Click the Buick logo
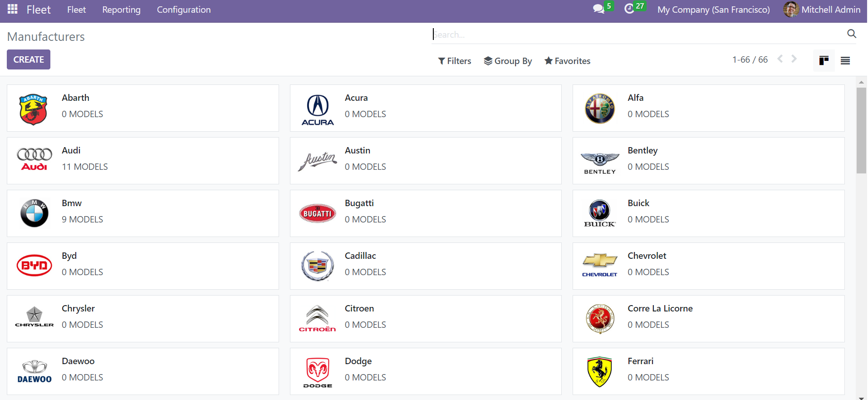The height and width of the screenshot is (400, 868). [x=600, y=213]
